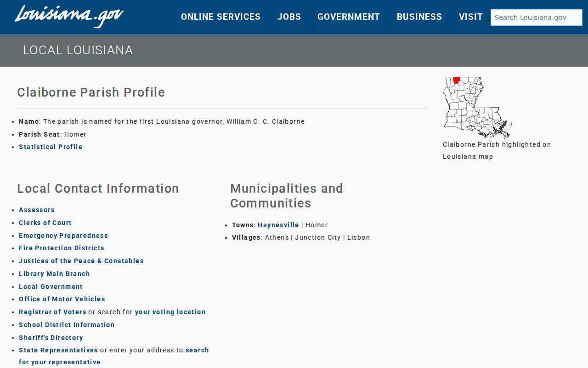Click the Louisiana parish map thumbnail
The image size is (588, 368).
pos(477,107)
